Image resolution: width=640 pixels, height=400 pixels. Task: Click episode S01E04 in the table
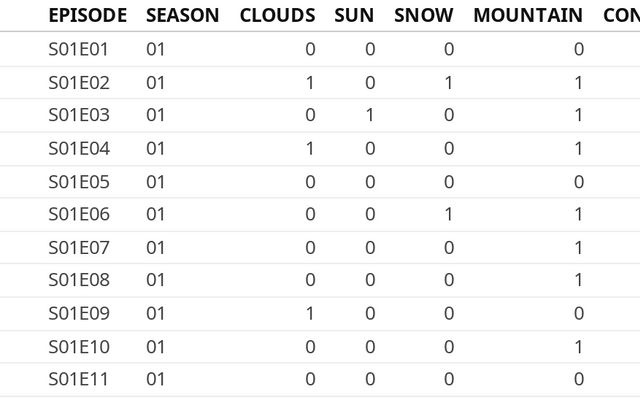(x=79, y=148)
